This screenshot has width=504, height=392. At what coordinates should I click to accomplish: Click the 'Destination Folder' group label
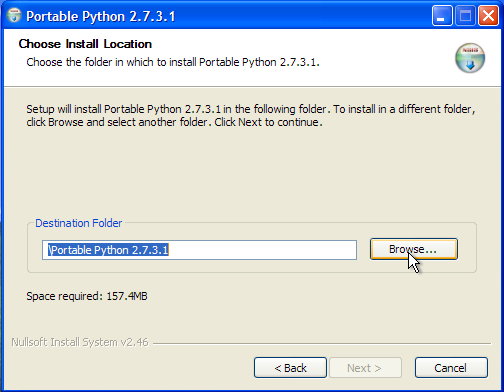(x=79, y=223)
